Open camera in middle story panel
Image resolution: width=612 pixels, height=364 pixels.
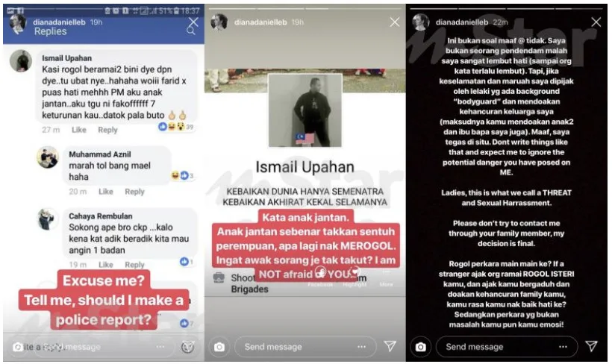click(x=219, y=347)
